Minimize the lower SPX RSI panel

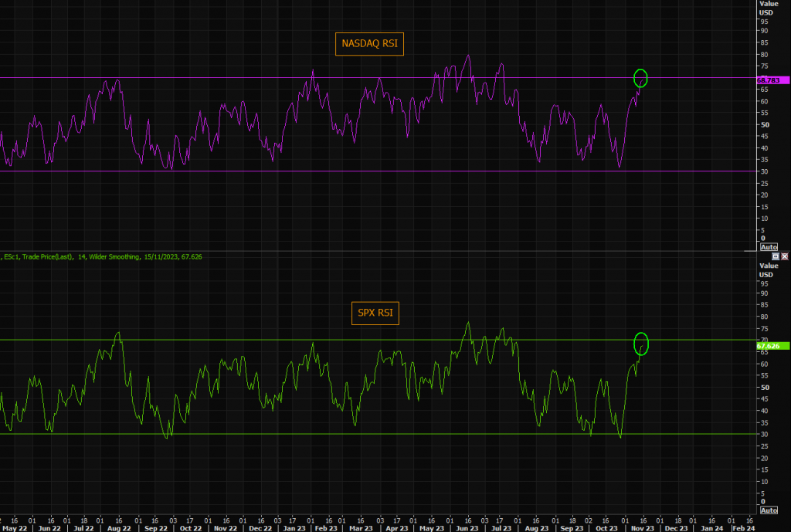pos(776,256)
